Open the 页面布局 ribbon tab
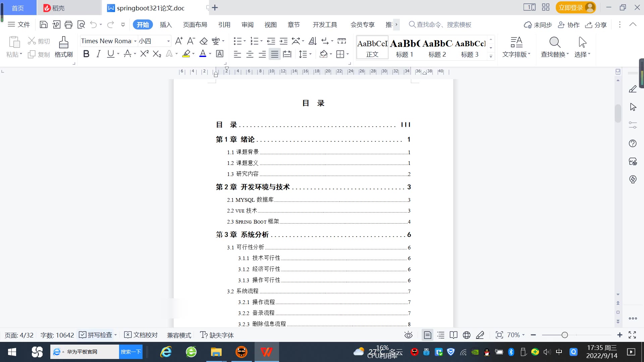The width and height of the screenshot is (644, 362). click(195, 25)
